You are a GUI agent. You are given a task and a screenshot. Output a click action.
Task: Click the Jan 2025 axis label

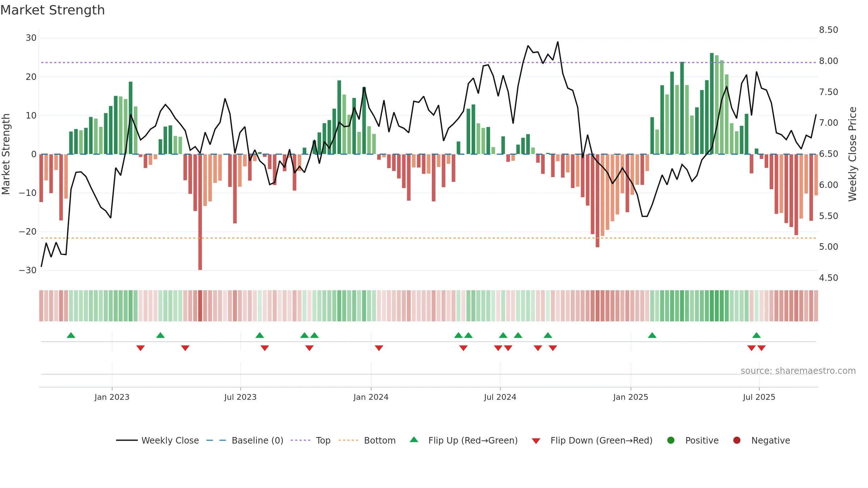[x=630, y=397]
